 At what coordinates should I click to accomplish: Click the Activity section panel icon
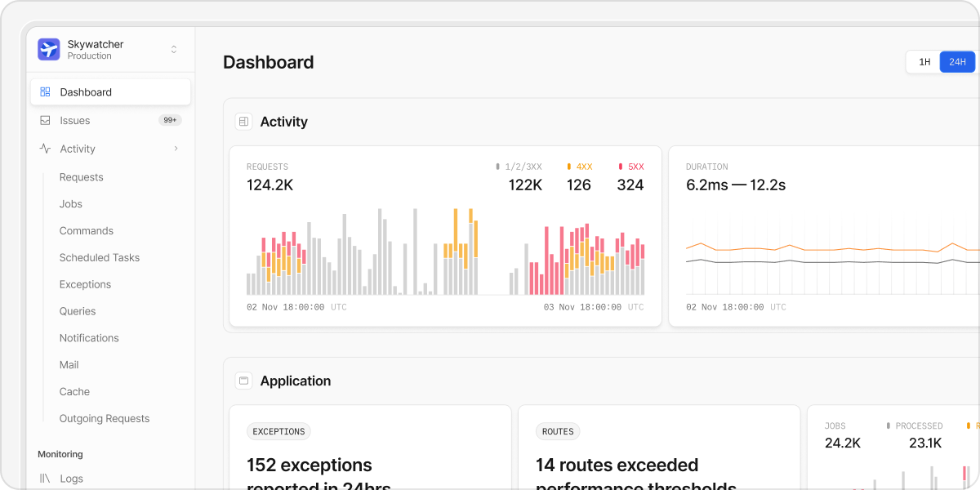(x=243, y=122)
